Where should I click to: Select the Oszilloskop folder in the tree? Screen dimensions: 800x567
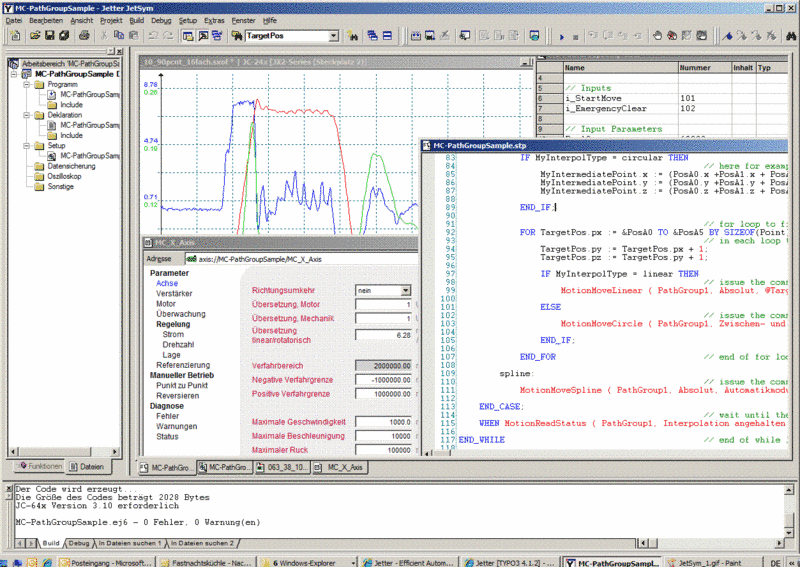point(64,177)
